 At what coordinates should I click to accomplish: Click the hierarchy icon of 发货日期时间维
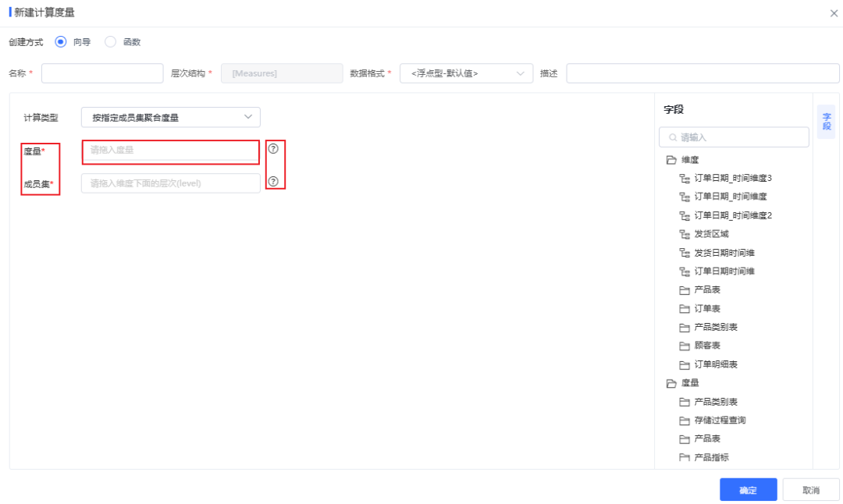tap(685, 253)
